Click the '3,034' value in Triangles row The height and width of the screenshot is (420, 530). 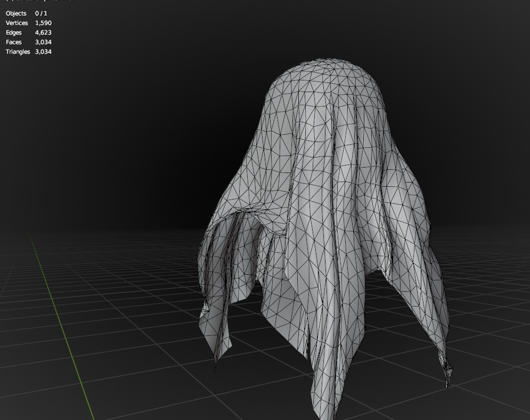tap(43, 52)
